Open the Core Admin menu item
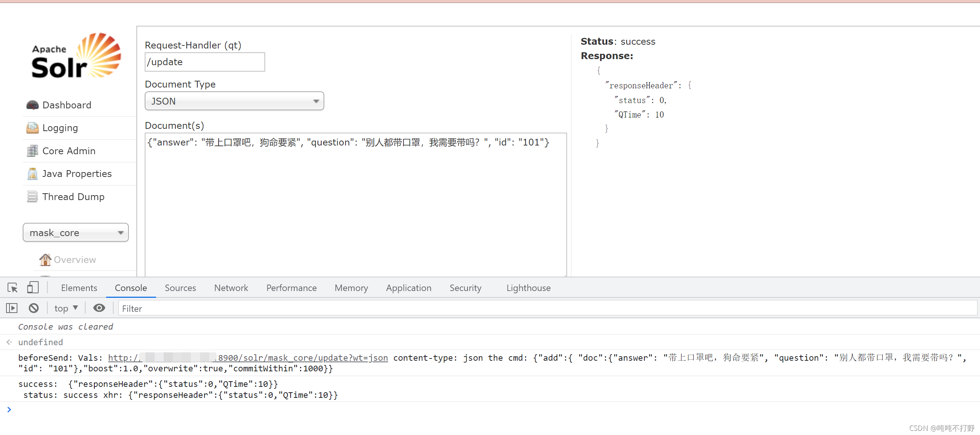This screenshot has width=980, height=435. tap(69, 151)
